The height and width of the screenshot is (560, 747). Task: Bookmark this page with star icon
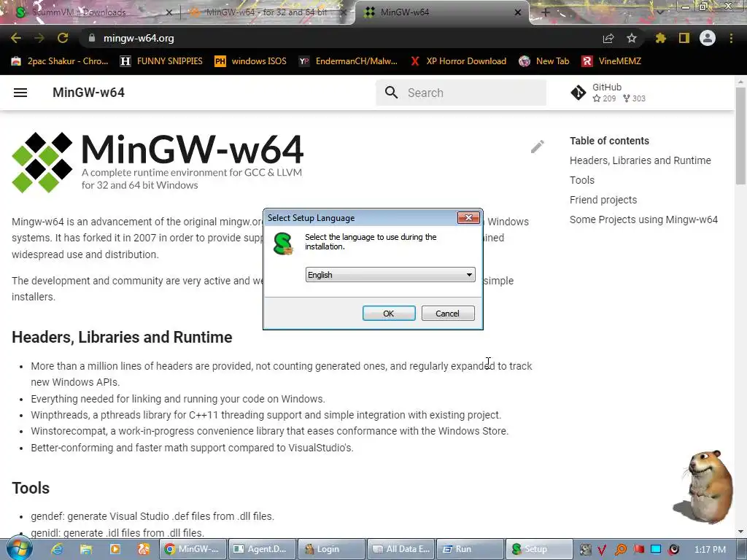click(632, 38)
